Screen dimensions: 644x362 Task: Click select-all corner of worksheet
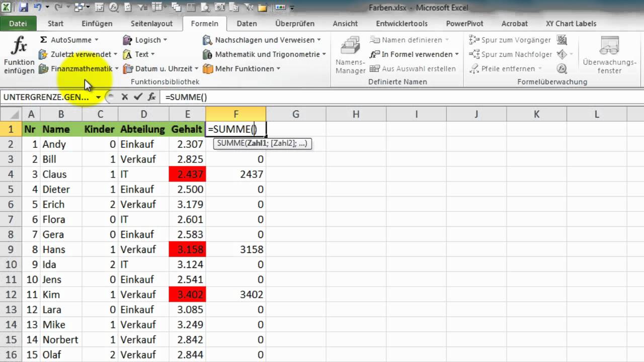11,114
